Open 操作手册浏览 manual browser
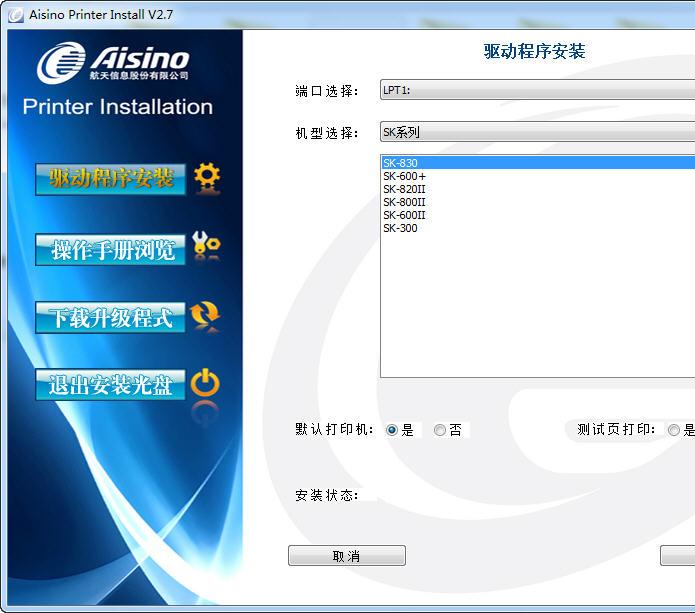 [110, 249]
